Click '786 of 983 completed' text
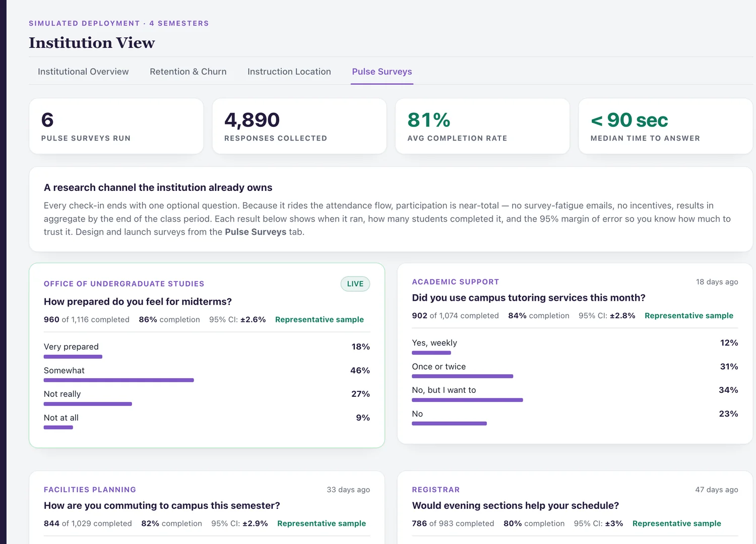 [453, 523]
